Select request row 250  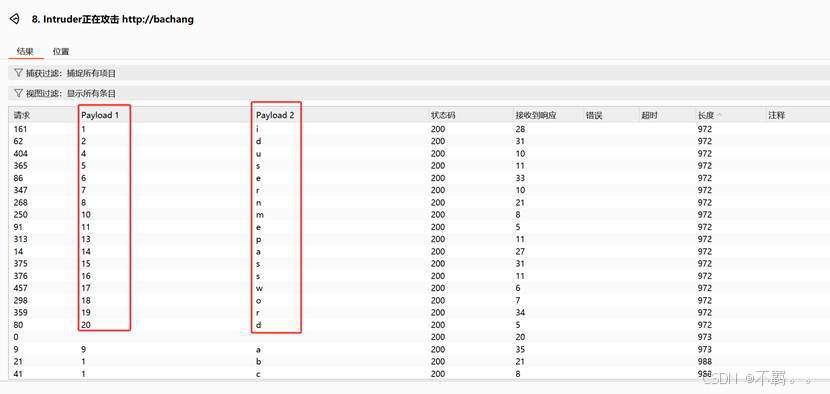pyautogui.click(x=419, y=214)
